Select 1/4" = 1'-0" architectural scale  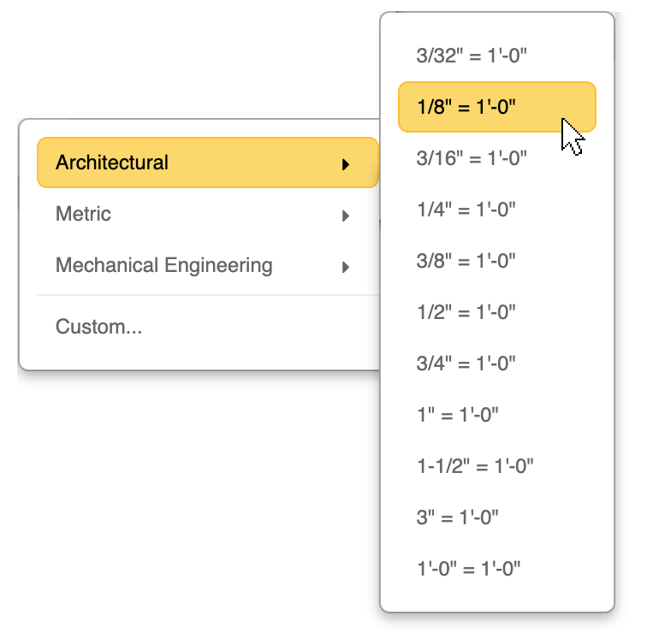(466, 210)
